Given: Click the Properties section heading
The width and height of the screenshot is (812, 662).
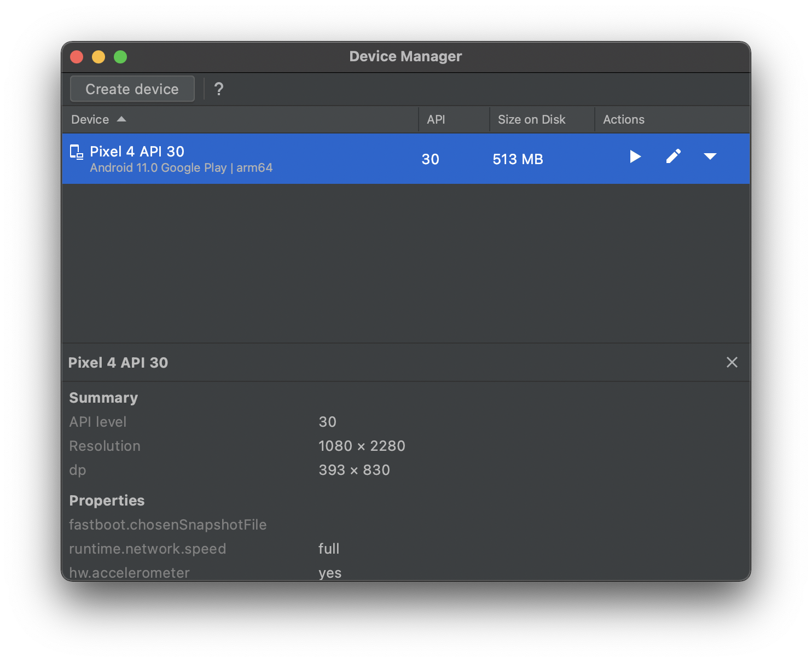Looking at the screenshot, I should click(x=107, y=501).
